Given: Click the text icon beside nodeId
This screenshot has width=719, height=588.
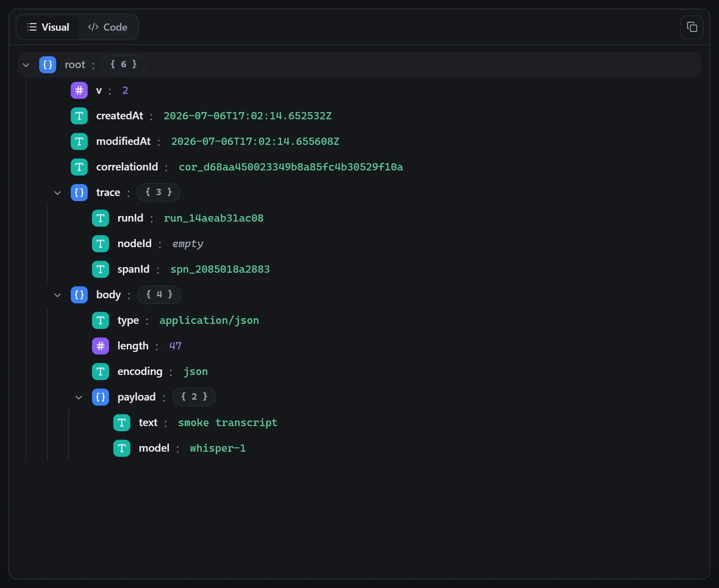Looking at the screenshot, I should 101,244.
